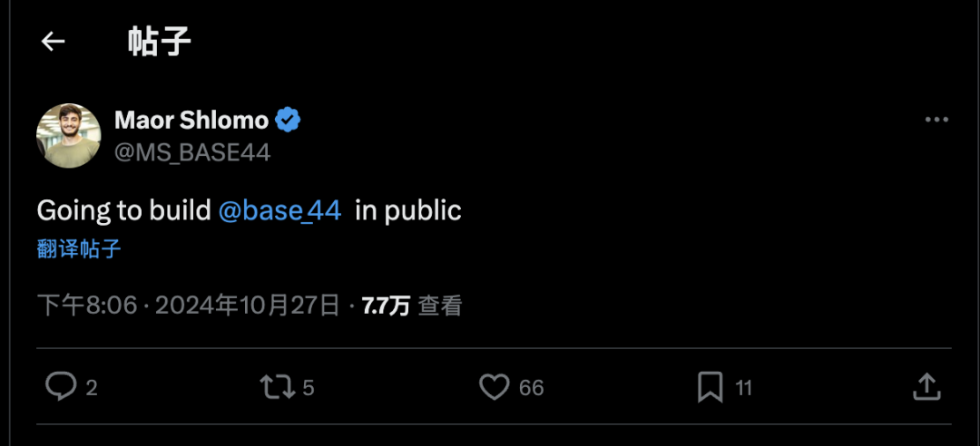Repost using the retweet arrows icon
Image resolution: width=980 pixels, height=446 pixels.
tap(277, 387)
